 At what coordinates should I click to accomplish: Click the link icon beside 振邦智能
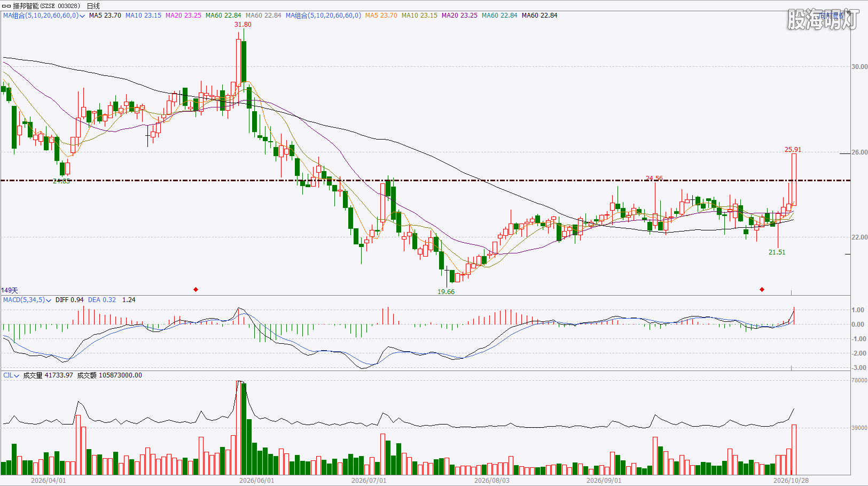click(x=6, y=6)
